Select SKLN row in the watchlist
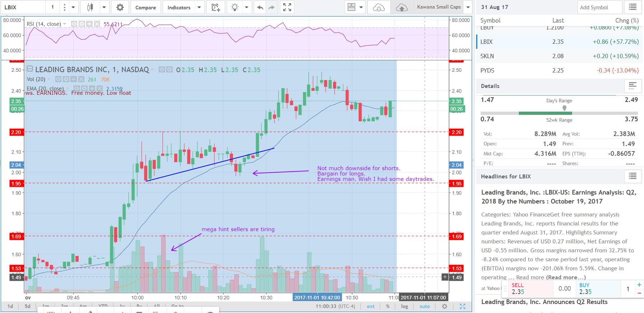644x313 pixels. (559, 56)
